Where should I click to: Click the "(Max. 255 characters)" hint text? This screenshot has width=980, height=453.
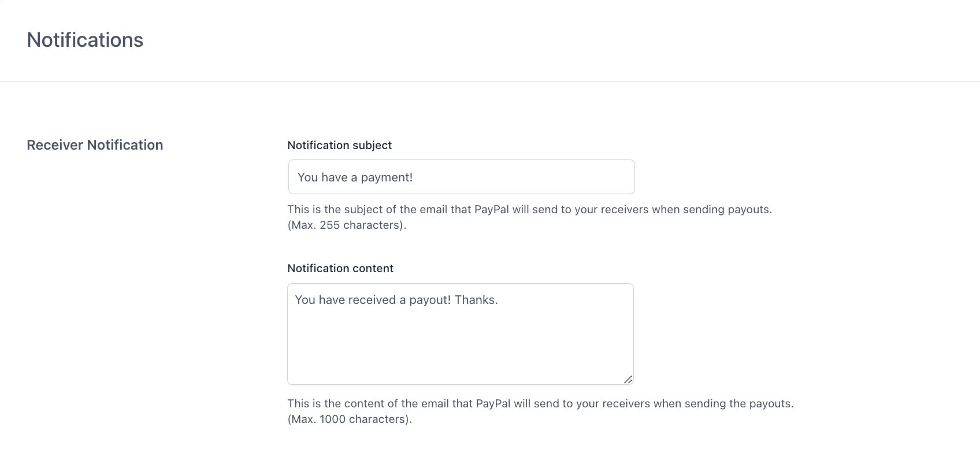click(x=347, y=225)
